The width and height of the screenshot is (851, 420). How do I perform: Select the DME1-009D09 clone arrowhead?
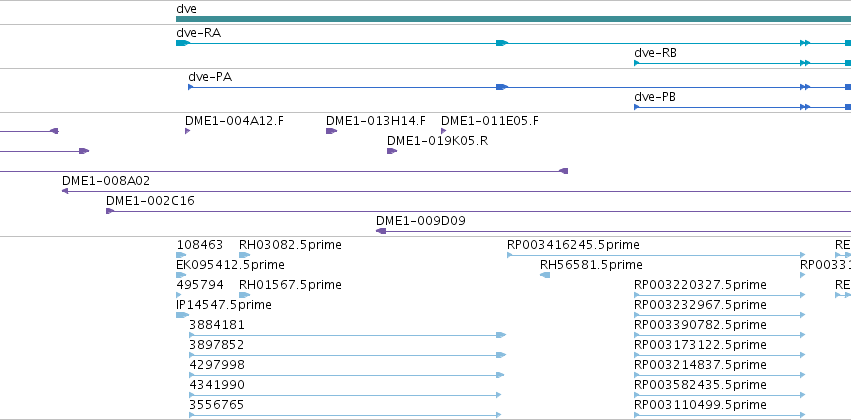tap(381, 231)
